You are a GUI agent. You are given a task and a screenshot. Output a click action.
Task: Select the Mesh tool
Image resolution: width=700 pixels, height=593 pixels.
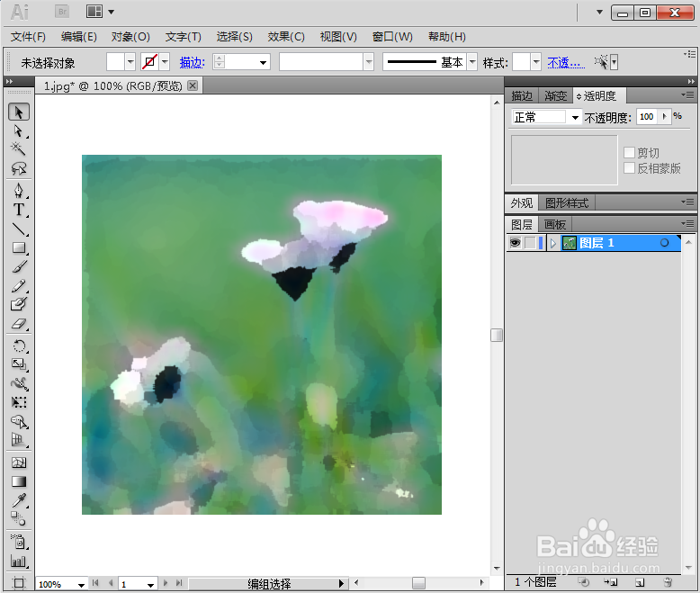[19, 463]
